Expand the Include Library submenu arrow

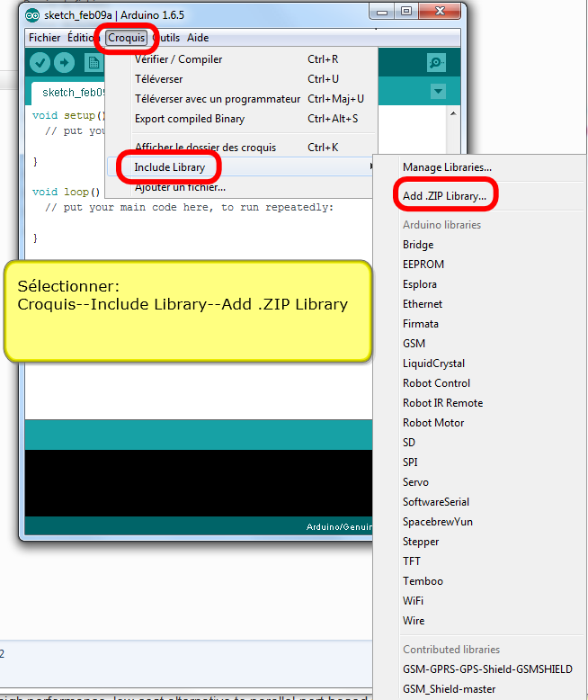pos(371,166)
